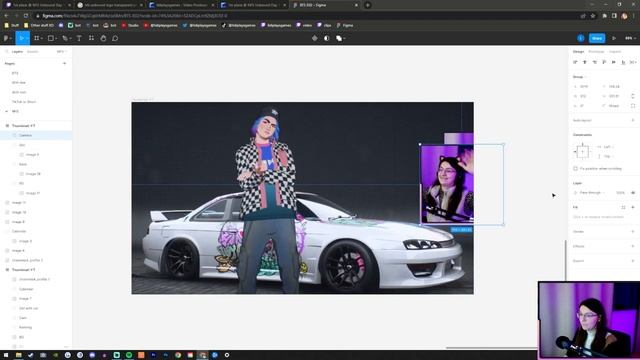Select the Layers tab
The height and width of the screenshot is (360, 640).
[x=17, y=51]
